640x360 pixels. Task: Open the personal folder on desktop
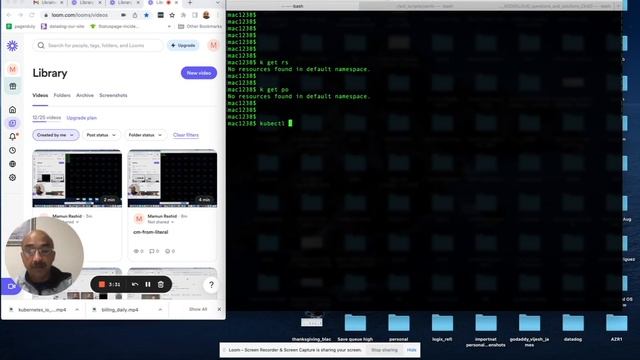tap(399, 327)
